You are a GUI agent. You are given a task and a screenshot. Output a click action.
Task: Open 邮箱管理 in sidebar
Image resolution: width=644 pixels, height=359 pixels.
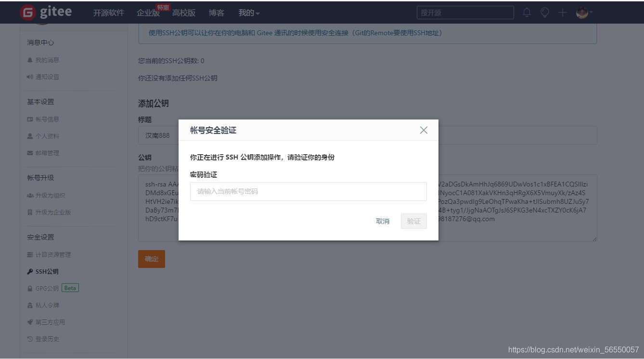[x=47, y=153]
